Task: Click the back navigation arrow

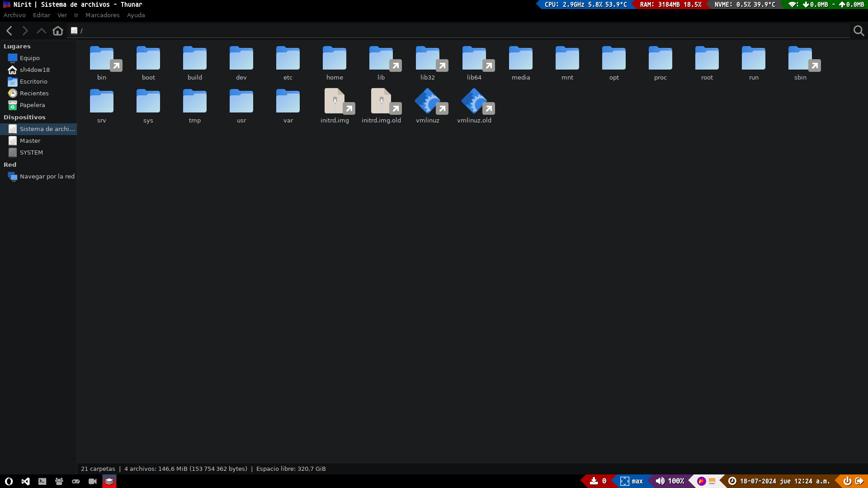Action: tap(9, 31)
